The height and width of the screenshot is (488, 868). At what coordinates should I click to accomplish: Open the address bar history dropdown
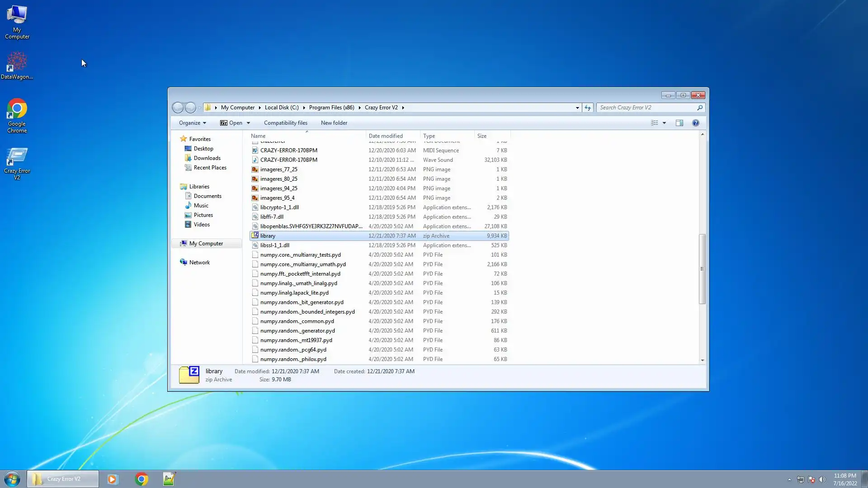[x=577, y=108]
